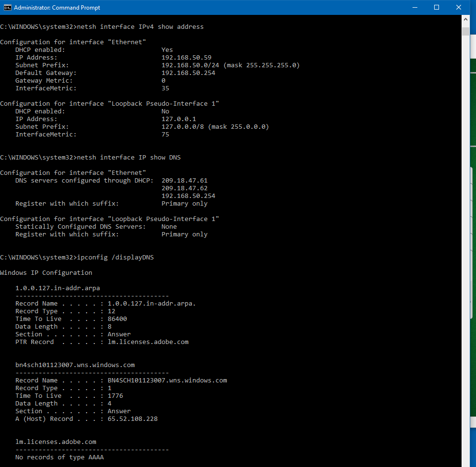476x467 pixels.
Task: Minimize the Command Prompt window
Action: tap(414, 7)
